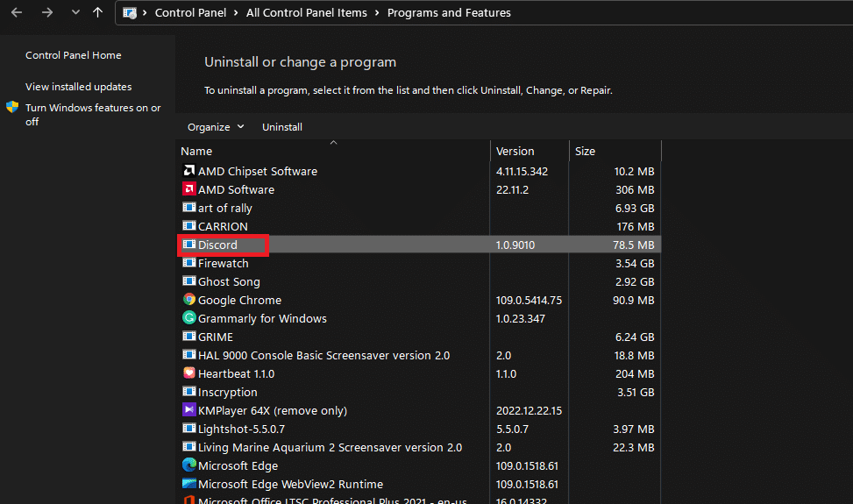Click the Lightshot program icon

click(188, 429)
